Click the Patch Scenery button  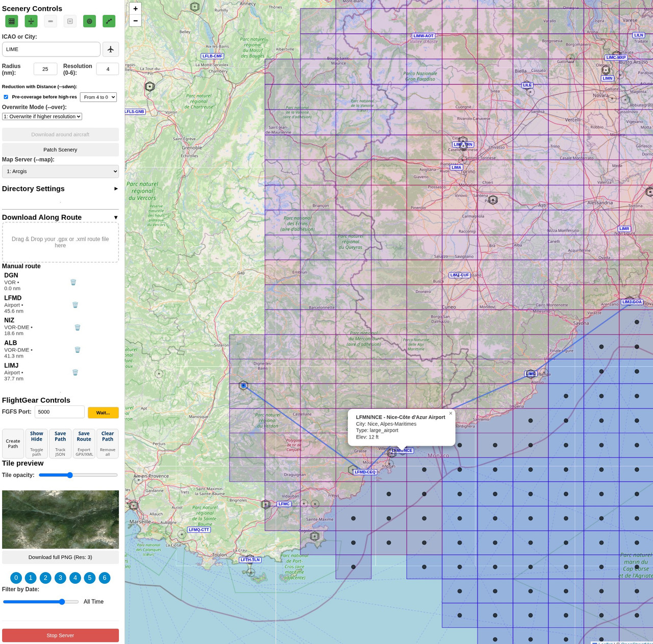60,149
